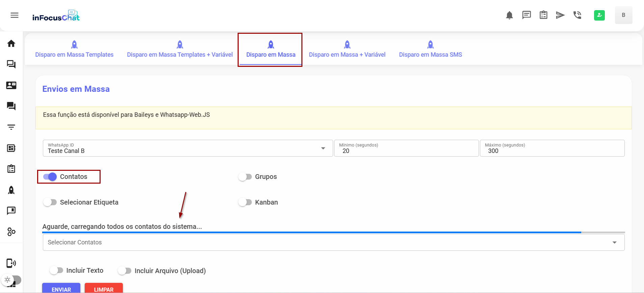Disable the Contatos toggle

coord(50,177)
